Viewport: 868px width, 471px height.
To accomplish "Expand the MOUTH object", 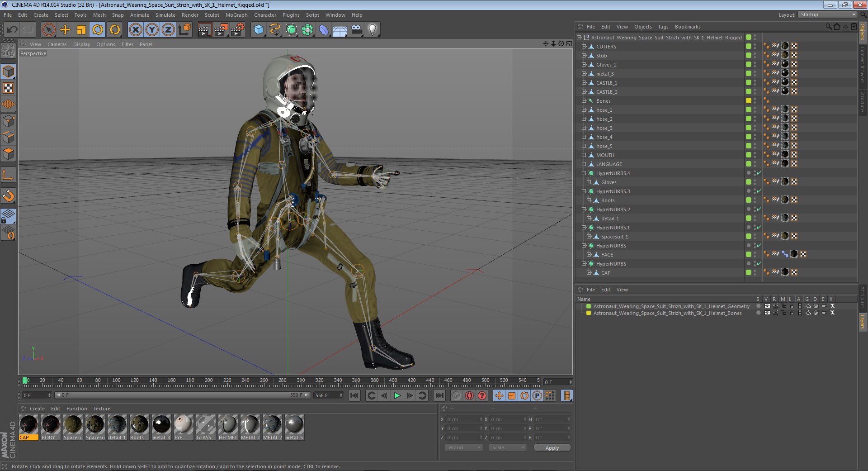I will tap(584, 155).
